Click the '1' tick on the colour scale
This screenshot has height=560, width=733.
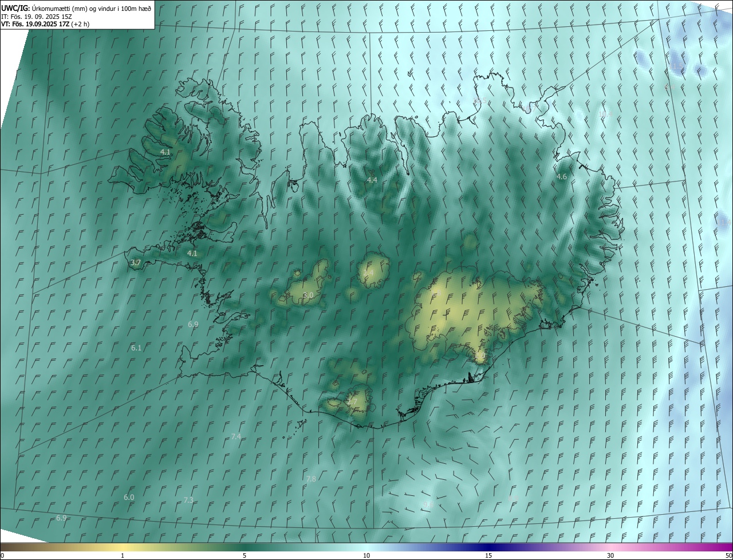[x=123, y=555]
